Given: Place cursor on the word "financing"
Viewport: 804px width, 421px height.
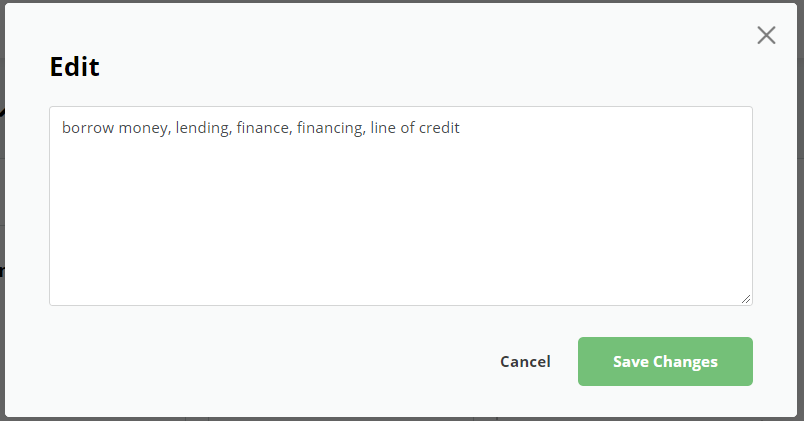Looking at the screenshot, I should (x=330, y=128).
